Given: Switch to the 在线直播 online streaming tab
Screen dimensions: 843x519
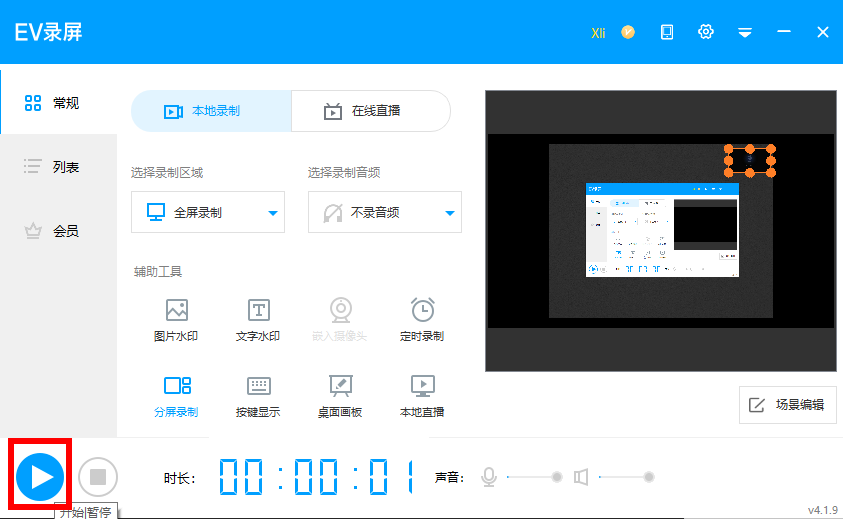Looking at the screenshot, I should (x=371, y=111).
